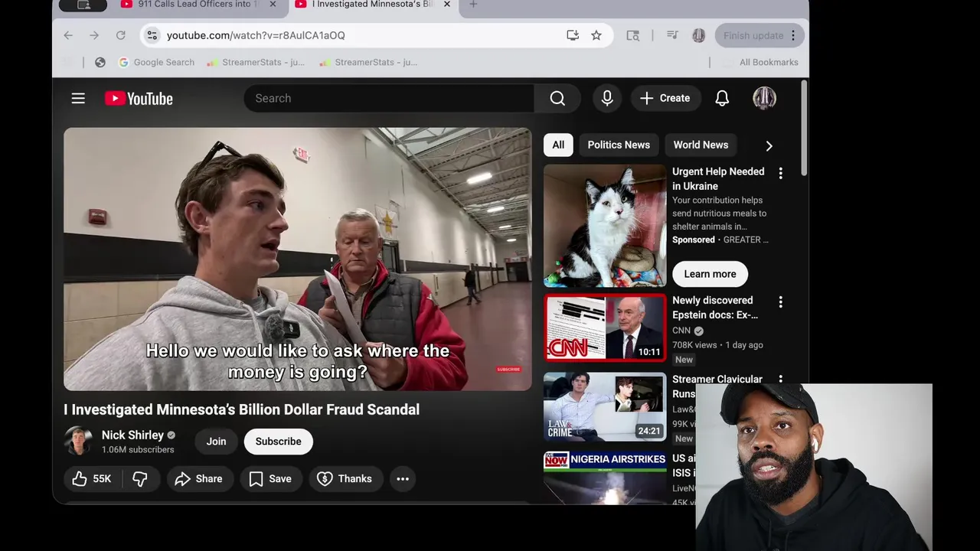The height and width of the screenshot is (551, 980).
Task: Open options for Epstein docs video
Action: coord(780,302)
